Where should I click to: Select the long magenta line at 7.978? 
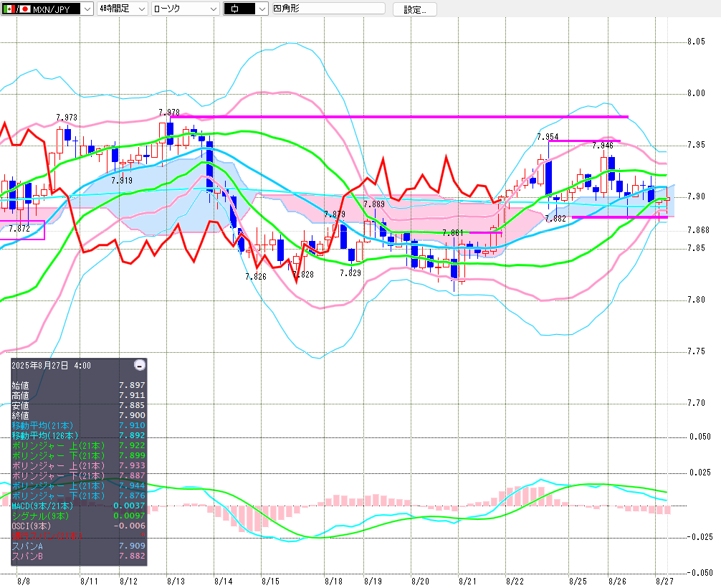tap(399, 117)
